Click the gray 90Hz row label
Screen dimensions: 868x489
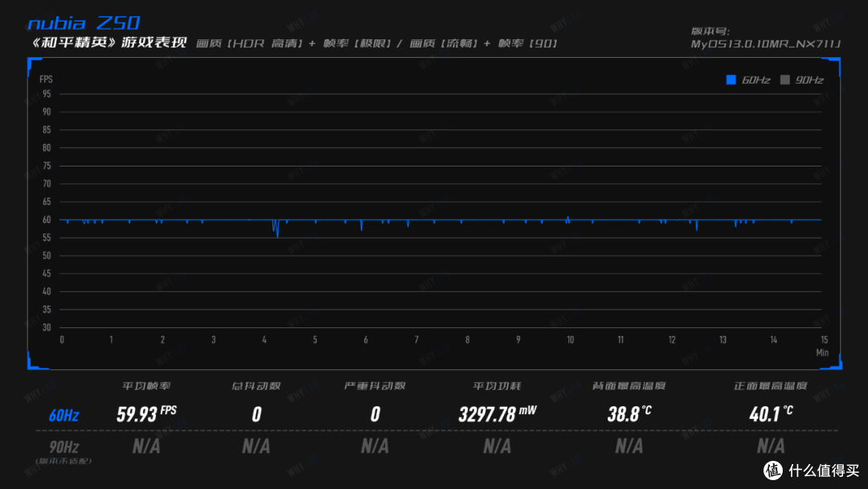point(63,447)
